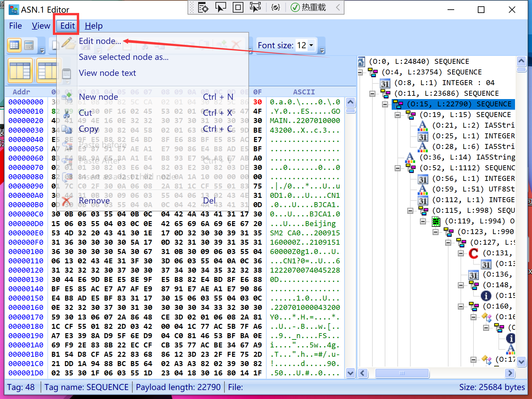This screenshot has height=399, width=532.
Task: Open the first toolbar overflow options arrow
Action: pyautogui.click(x=42, y=51)
